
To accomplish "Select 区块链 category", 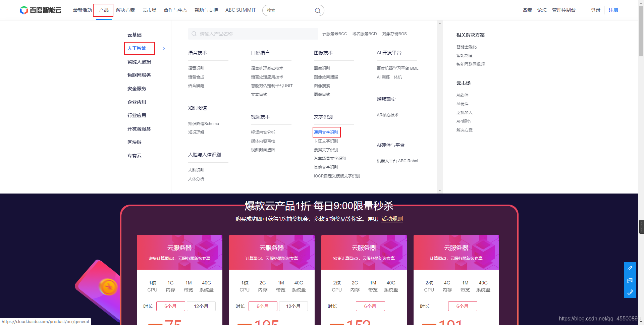I will coord(135,142).
